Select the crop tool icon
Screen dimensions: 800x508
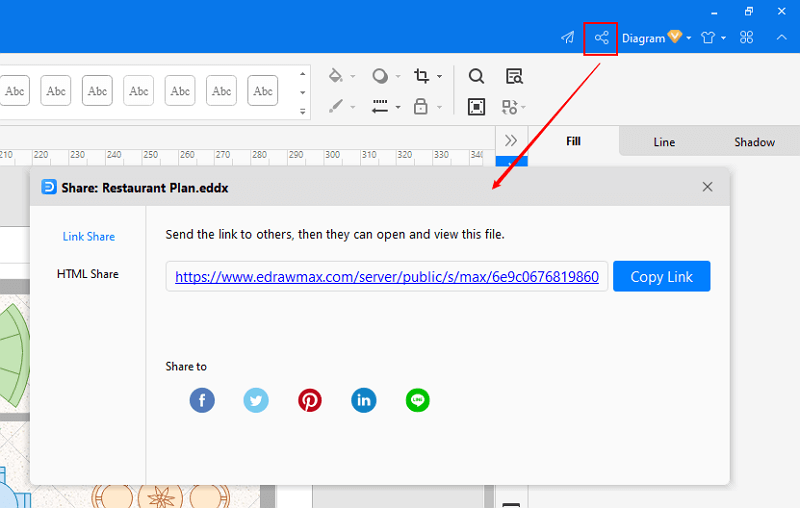tap(421, 76)
